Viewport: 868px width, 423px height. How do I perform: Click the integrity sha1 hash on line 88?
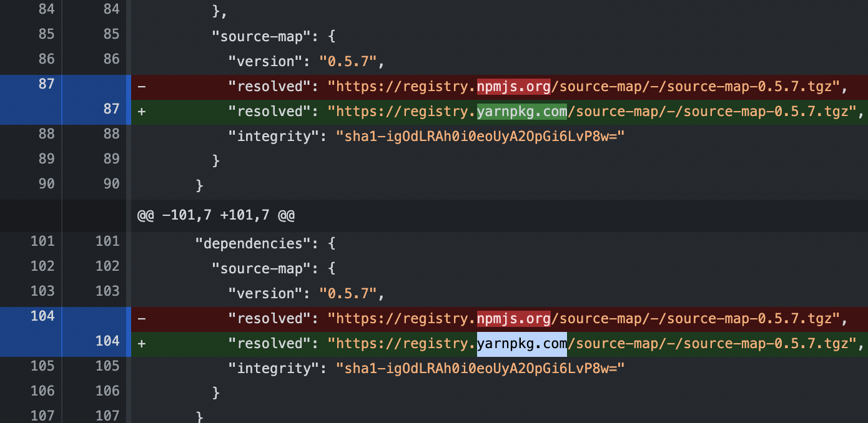pos(480,136)
